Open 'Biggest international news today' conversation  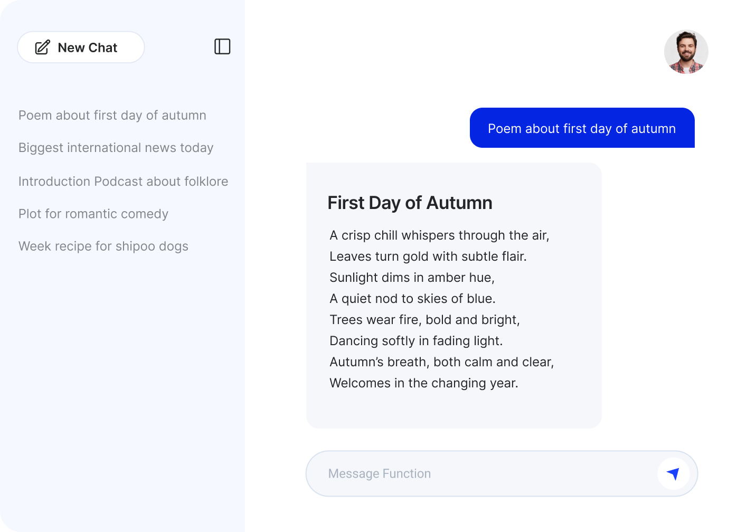pos(116,148)
